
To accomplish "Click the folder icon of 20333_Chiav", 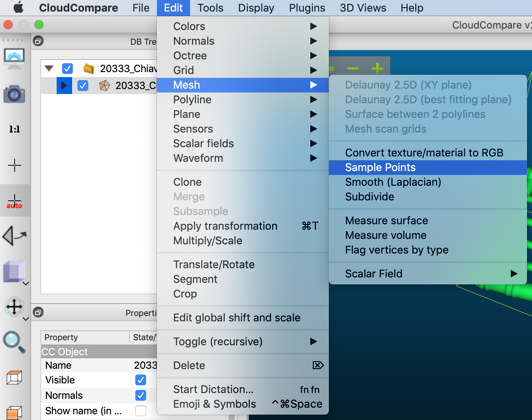I will pyautogui.click(x=89, y=69).
